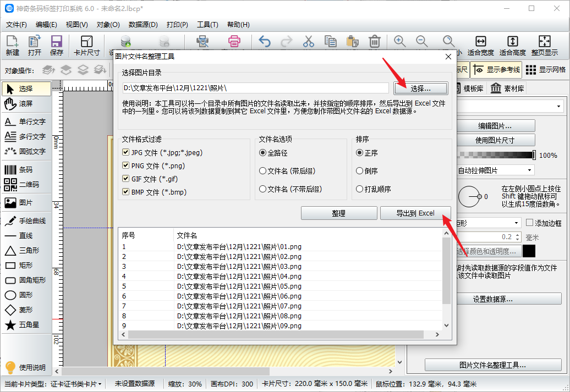This screenshot has width=570, height=392.
Task: Open the 卡片尺寸 card size tool
Action: [x=86, y=46]
